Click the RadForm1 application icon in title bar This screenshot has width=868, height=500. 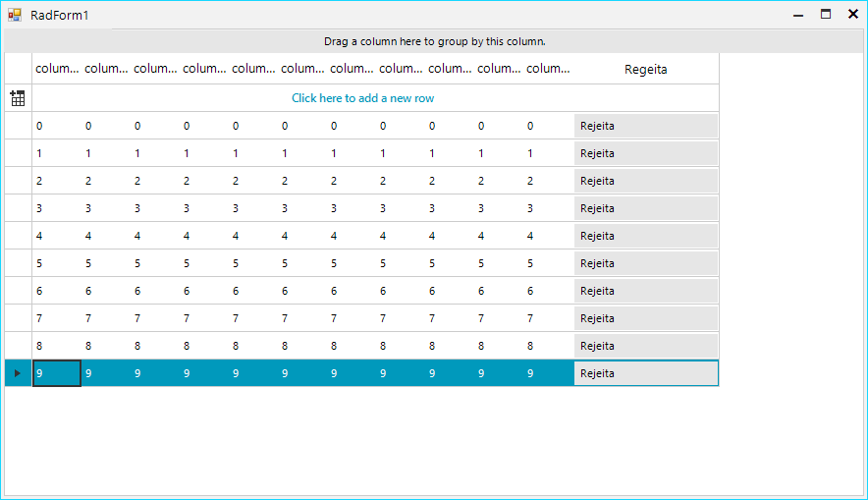pyautogui.click(x=15, y=15)
